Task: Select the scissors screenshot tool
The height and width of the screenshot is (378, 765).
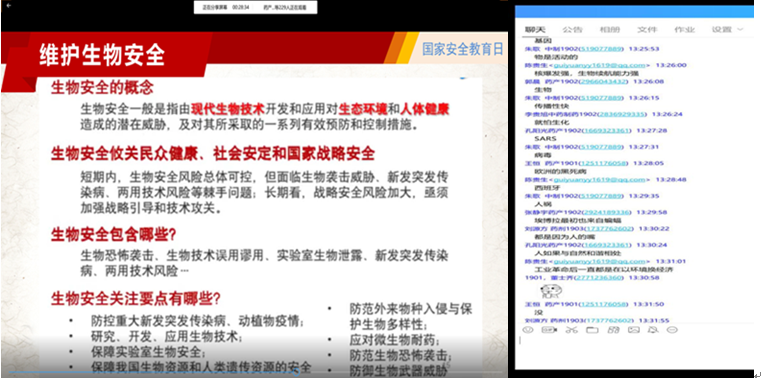Action: tap(571, 330)
